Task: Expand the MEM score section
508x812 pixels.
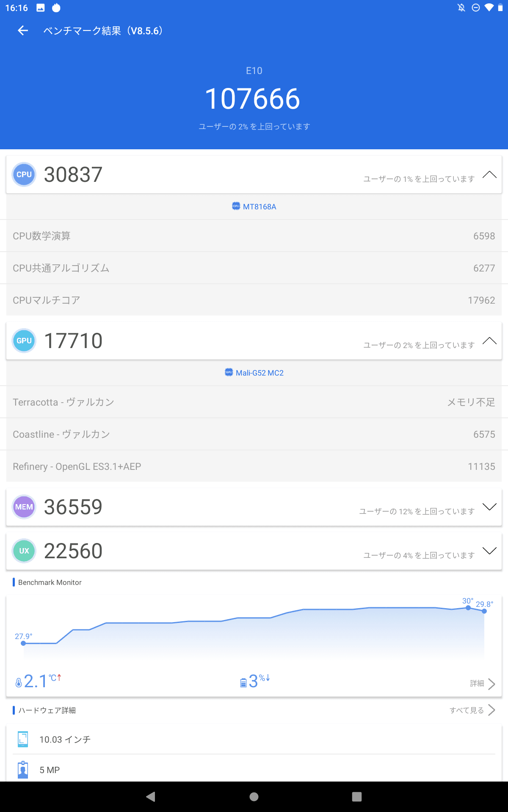Action: [x=489, y=507]
